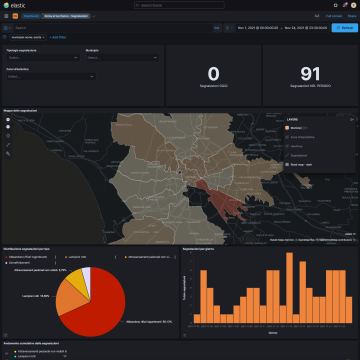Click the 91 segnalazioni metric
This screenshot has width=360, height=360.
pos(310,74)
